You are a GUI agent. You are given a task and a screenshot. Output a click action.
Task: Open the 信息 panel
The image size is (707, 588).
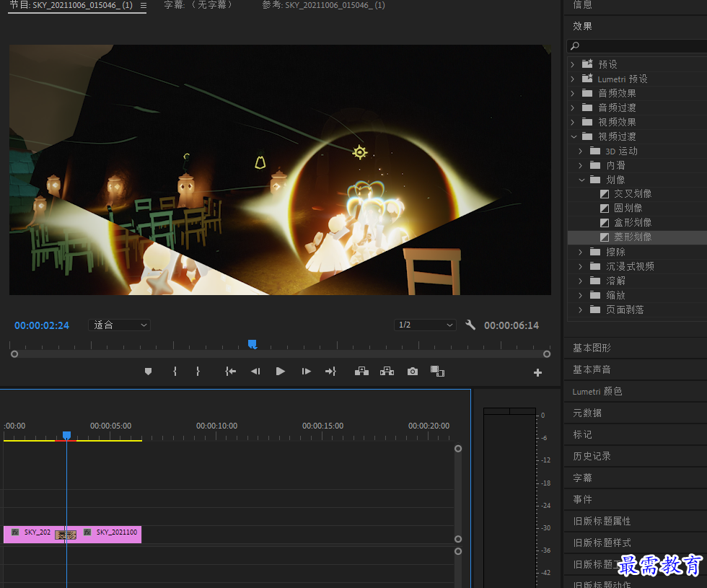(x=582, y=4)
